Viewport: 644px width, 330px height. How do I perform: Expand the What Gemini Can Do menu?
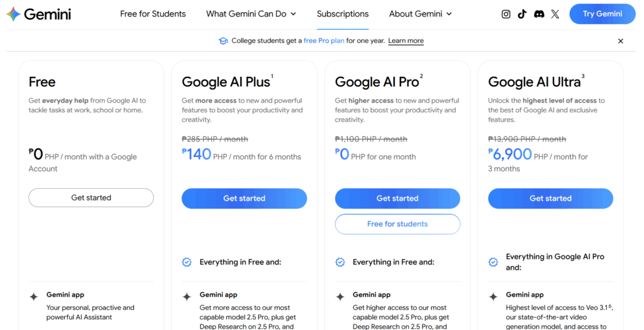[251, 14]
